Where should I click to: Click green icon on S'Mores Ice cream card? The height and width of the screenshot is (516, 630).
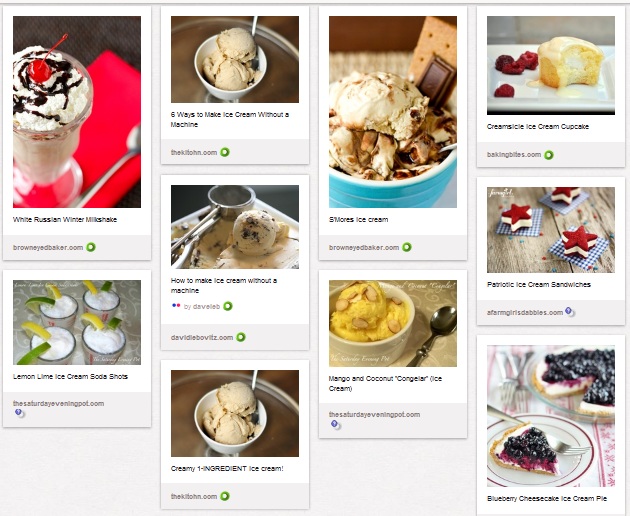pos(407,247)
